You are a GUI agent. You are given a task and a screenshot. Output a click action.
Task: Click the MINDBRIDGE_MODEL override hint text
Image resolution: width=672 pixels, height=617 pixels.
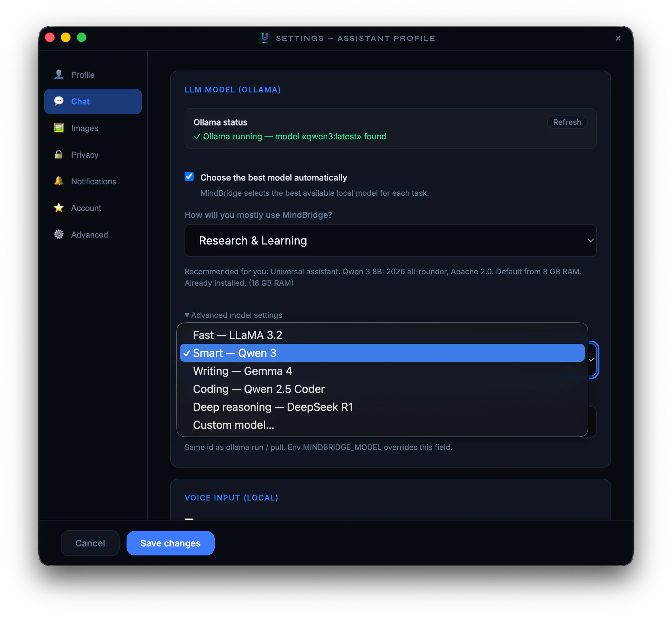[x=318, y=447]
